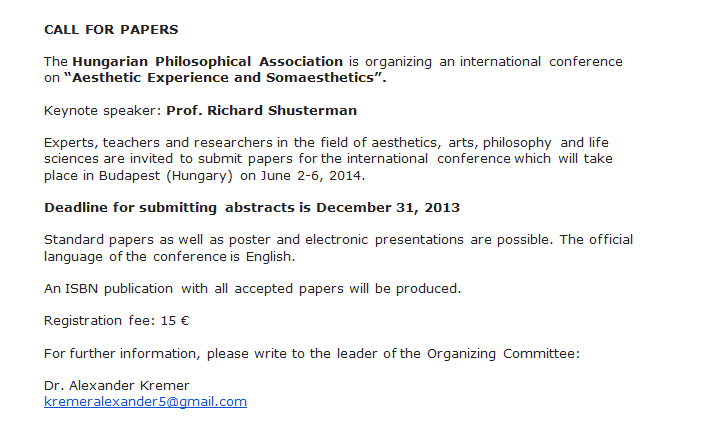701x431 pixels.
Task: Click the CALL FOR PAPERS heading
Action: point(111,30)
